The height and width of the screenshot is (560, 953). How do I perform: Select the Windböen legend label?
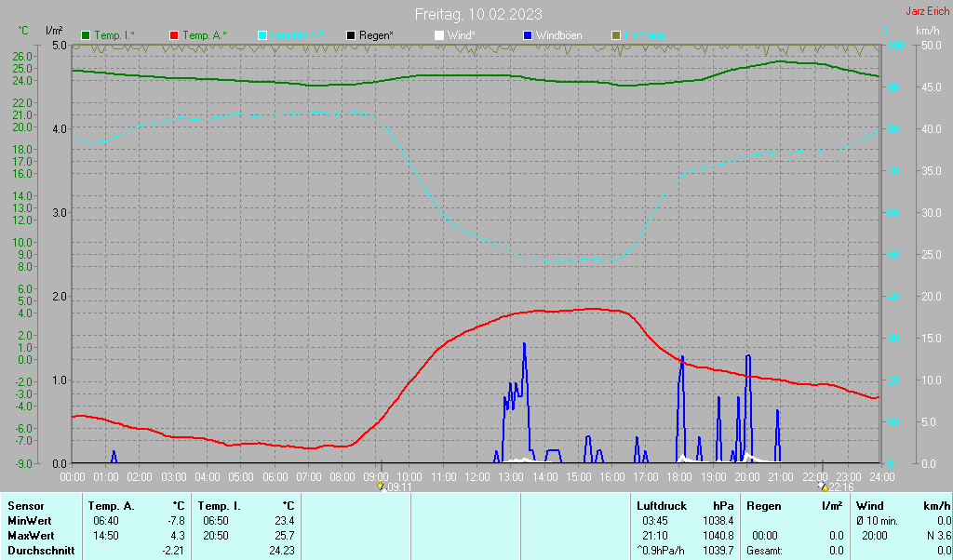pyautogui.click(x=558, y=36)
